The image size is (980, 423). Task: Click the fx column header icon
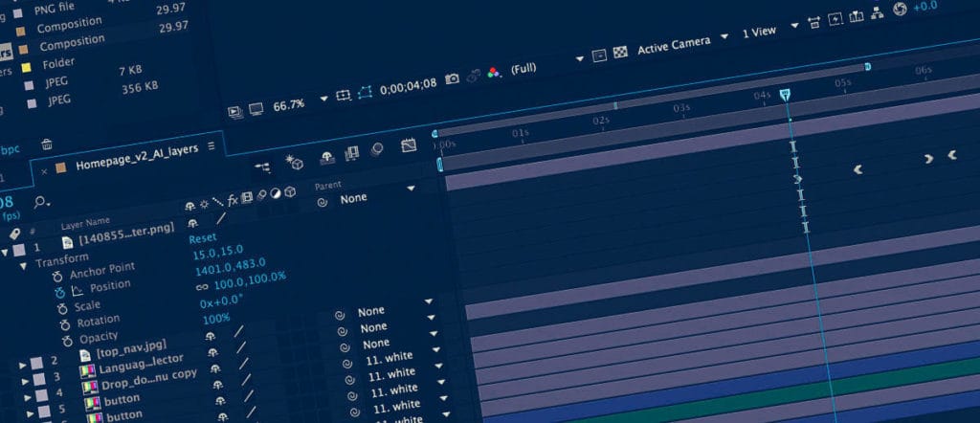pos(232,200)
